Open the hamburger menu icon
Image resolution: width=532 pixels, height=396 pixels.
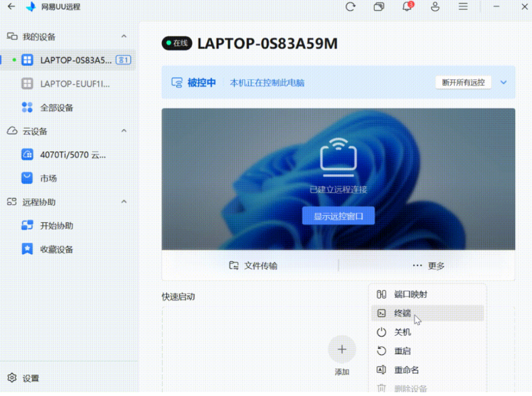click(463, 7)
